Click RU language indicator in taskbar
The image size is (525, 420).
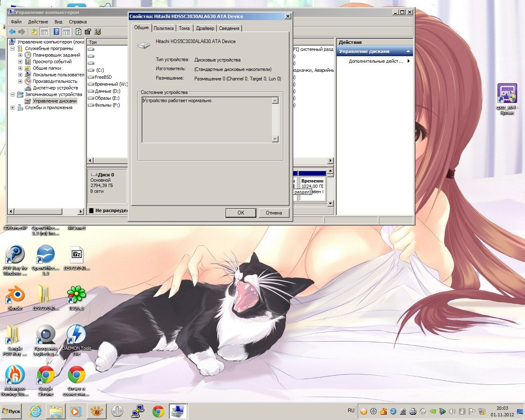tap(351, 411)
